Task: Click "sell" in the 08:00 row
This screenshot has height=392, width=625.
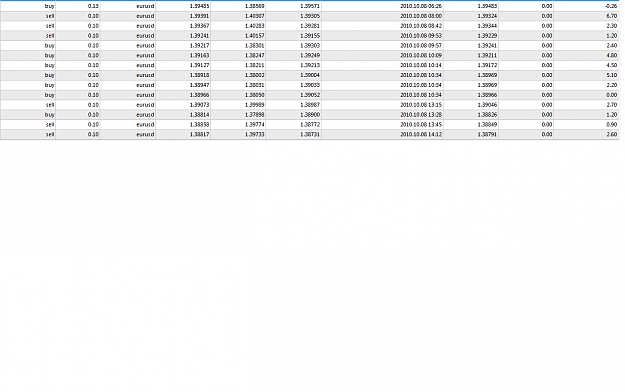Action: (50, 16)
